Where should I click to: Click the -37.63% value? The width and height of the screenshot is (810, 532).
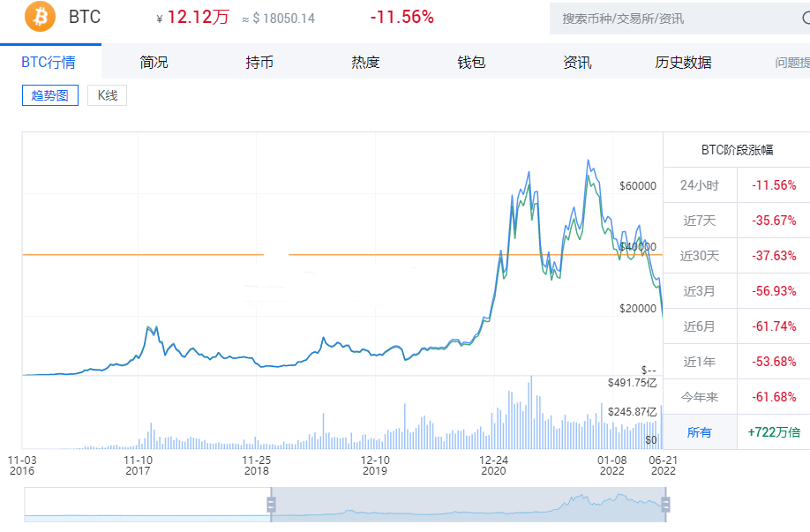(x=774, y=256)
